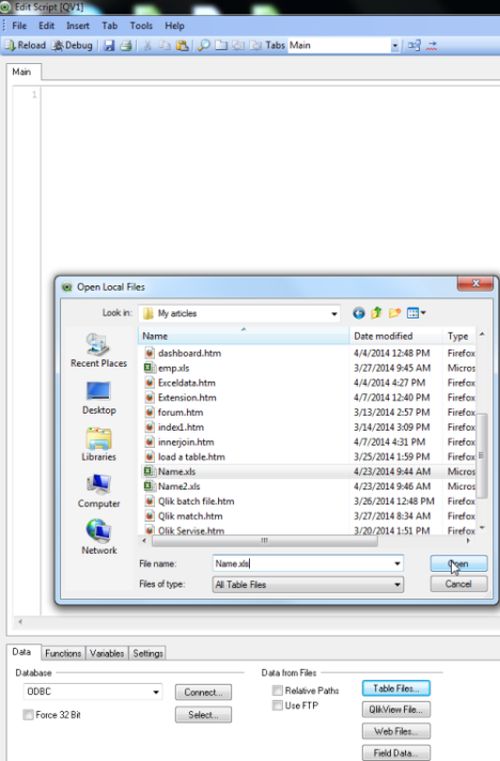The image size is (500, 761).
Task: Go to Libraries in dialog sidebar
Action: pos(99,444)
